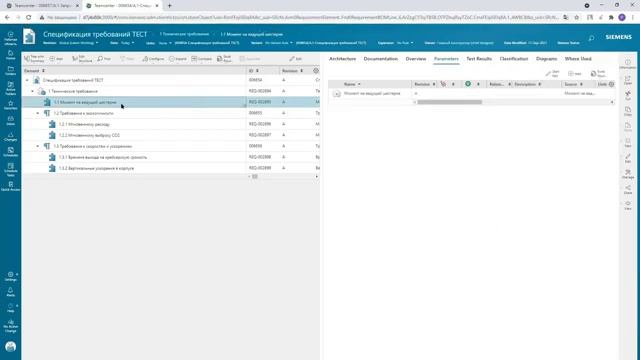Click the Parameters table horizontal scrollbar
This screenshot has width=640, height=360.
449,102
